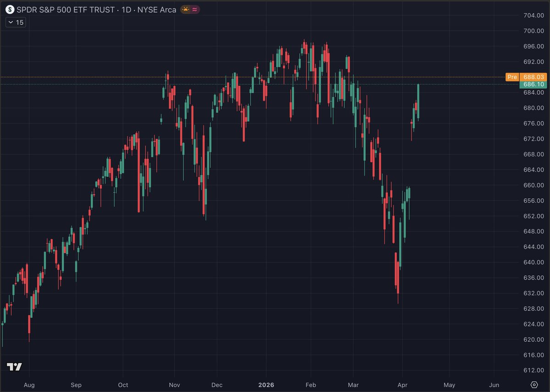This screenshot has height=392, width=550.
Task: Expand the 15 indicators legend
Action: pos(16,22)
